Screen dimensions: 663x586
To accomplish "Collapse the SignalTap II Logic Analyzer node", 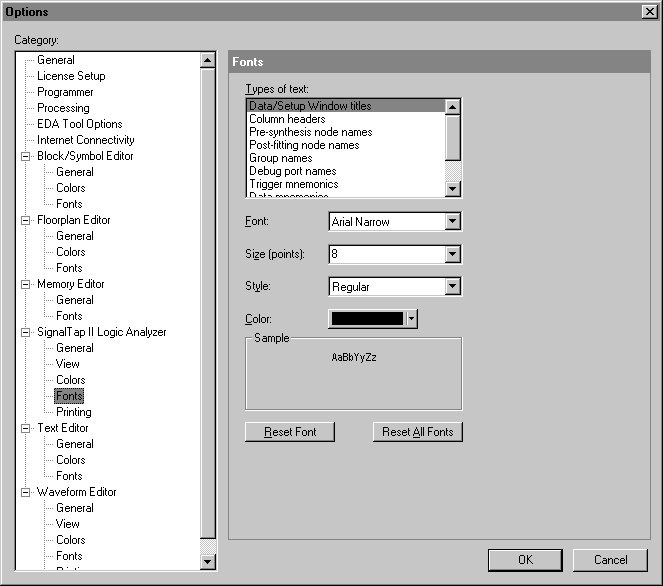I will [x=26, y=332].
